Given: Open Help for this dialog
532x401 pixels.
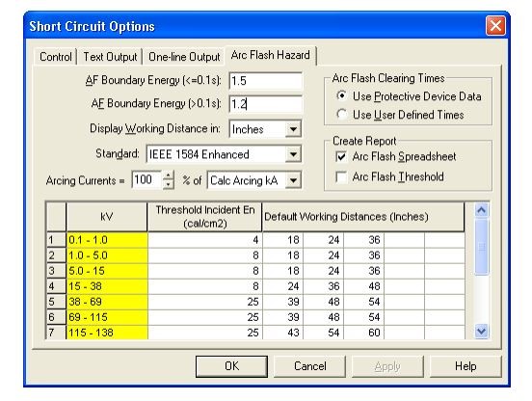Looking at the screenshot, I should point(465,366).
